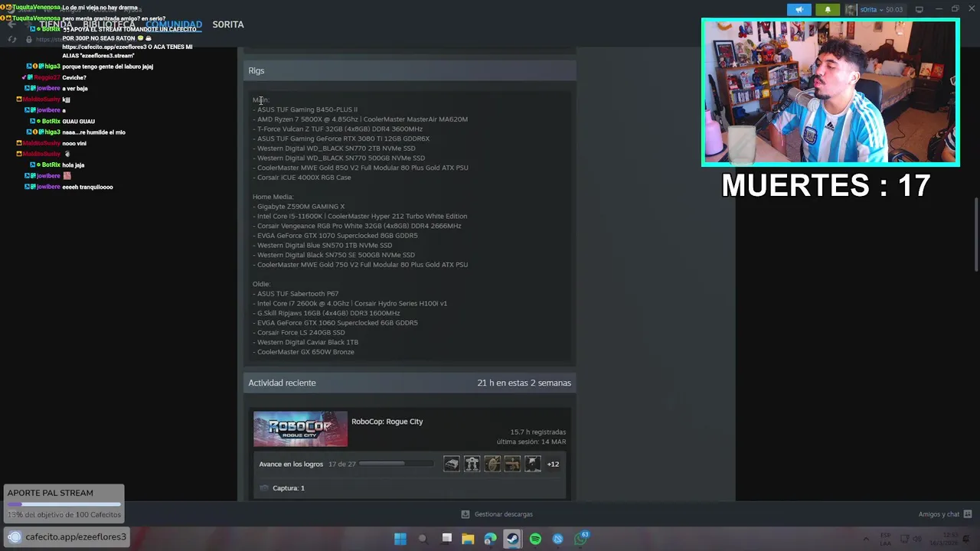Image resolution: width=980 pixels, height=551 pixels.
Task: Show the +12 more achievements
Action: click(x=553, y=464)
